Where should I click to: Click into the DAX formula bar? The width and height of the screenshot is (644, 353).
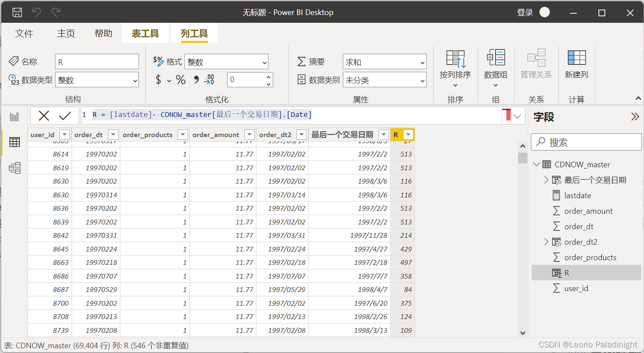point(291,115)
